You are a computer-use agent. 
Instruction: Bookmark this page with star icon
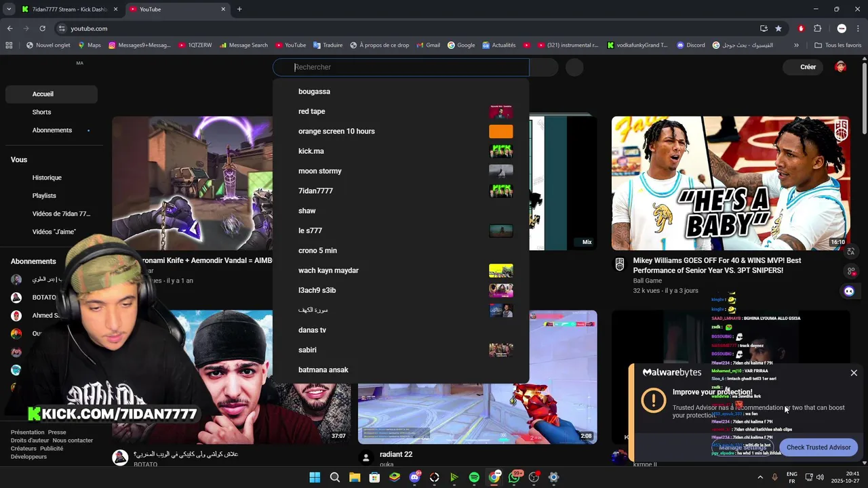point(778,28)
